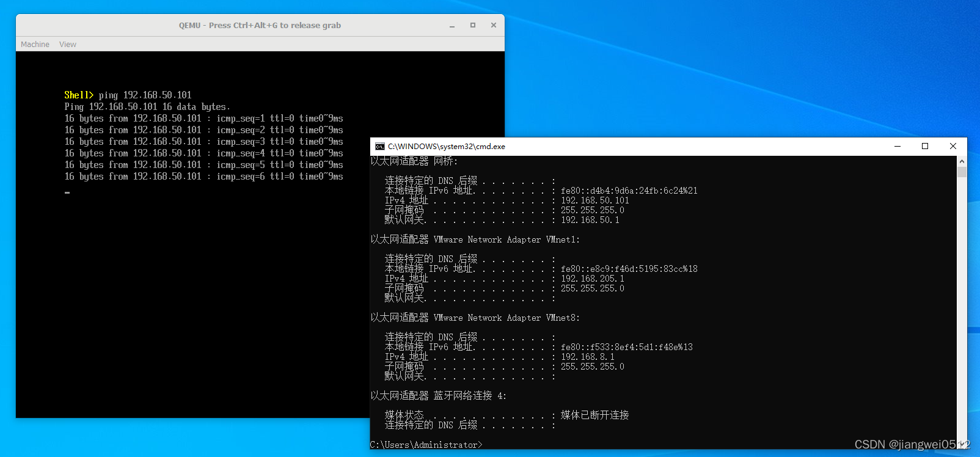Screen dimensions: 980x457
Task: Click the VMnet8 adapter heading in cmd
Action: pos(475,318)
